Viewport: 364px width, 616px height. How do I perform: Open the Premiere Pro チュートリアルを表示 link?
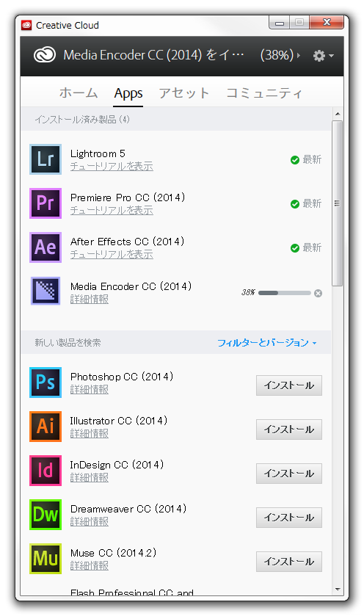coord(112,210)
